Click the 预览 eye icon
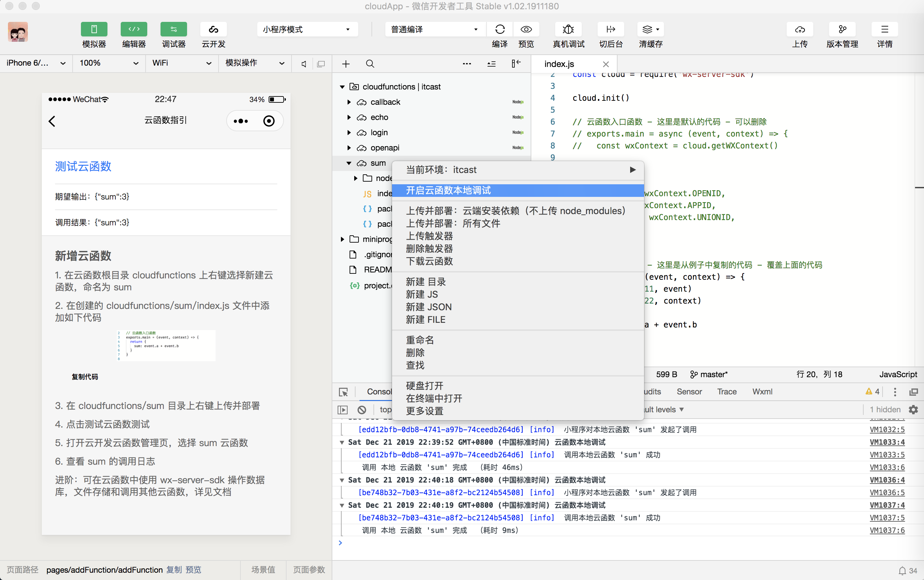The height and width of the screenshot is (580, 924). [x=526, y=29]
